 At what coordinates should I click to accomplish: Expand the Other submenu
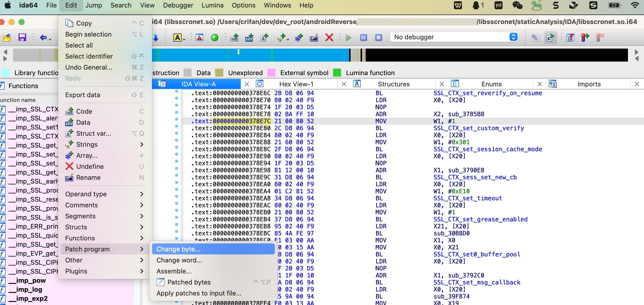105,260
